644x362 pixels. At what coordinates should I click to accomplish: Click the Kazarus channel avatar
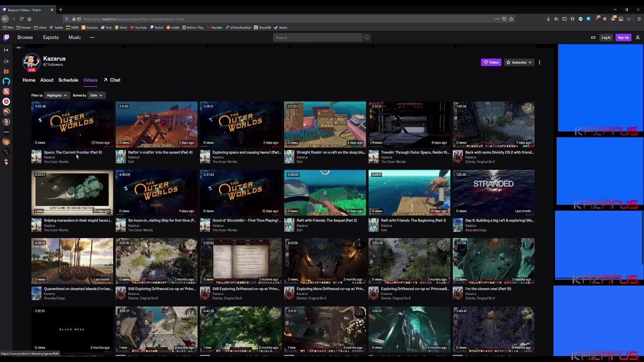pos(31,62)
